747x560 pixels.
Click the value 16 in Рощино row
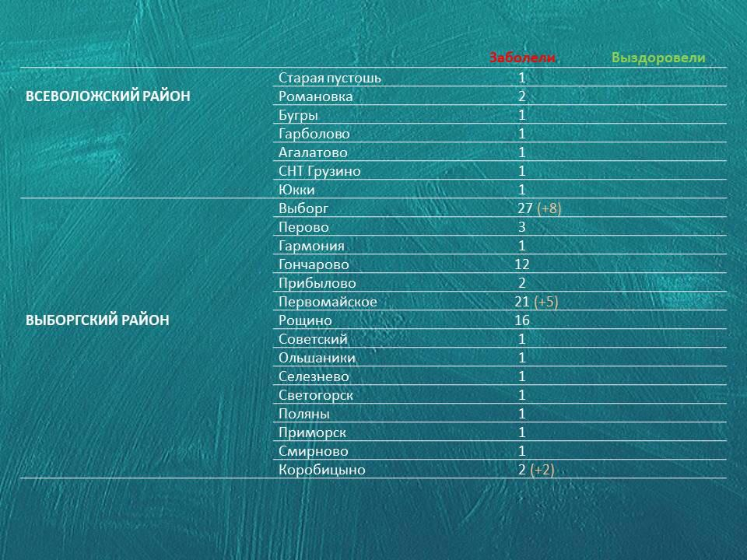[x=521, y=320]
